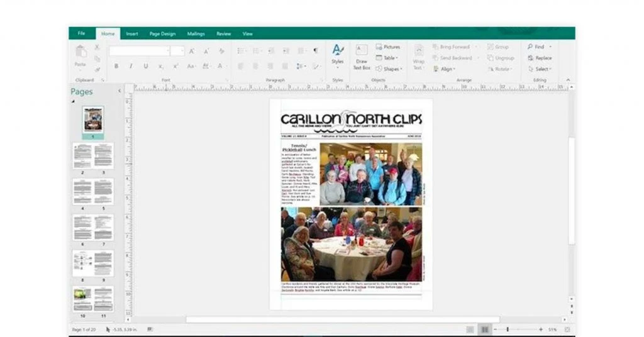
Task: Click Center text alignment icon
Action: 255,66
